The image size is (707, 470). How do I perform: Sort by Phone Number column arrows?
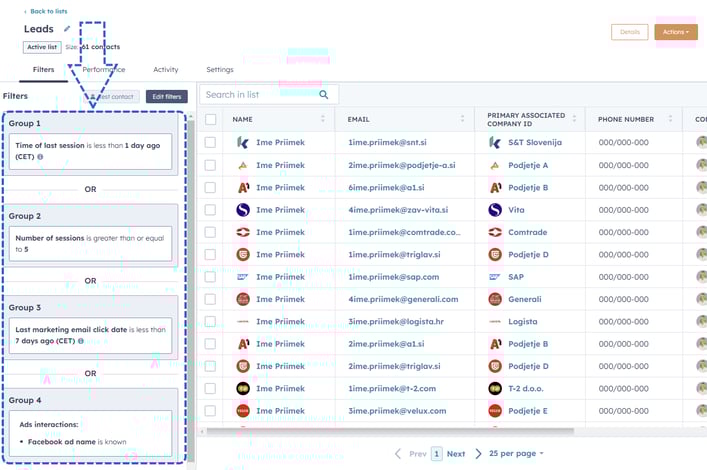(x=670, y=119)
